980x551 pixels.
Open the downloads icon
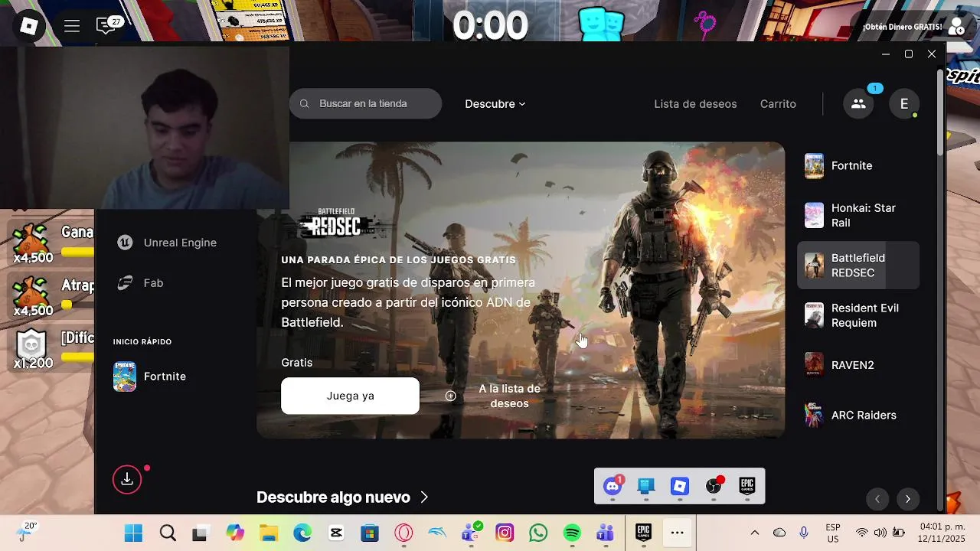[127, 480]
